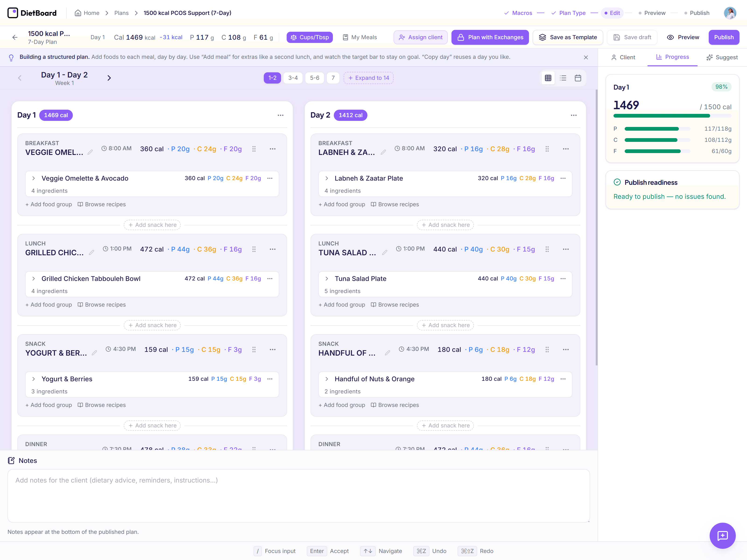Edit Yogurt & Berries meal name pencil
The image size is (747, 560).
tap(95, 353)
